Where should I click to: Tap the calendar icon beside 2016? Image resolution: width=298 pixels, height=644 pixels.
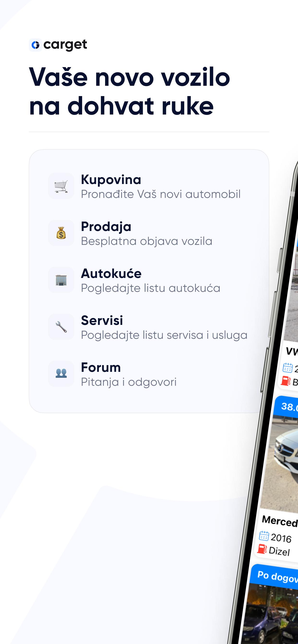(264, 535)
